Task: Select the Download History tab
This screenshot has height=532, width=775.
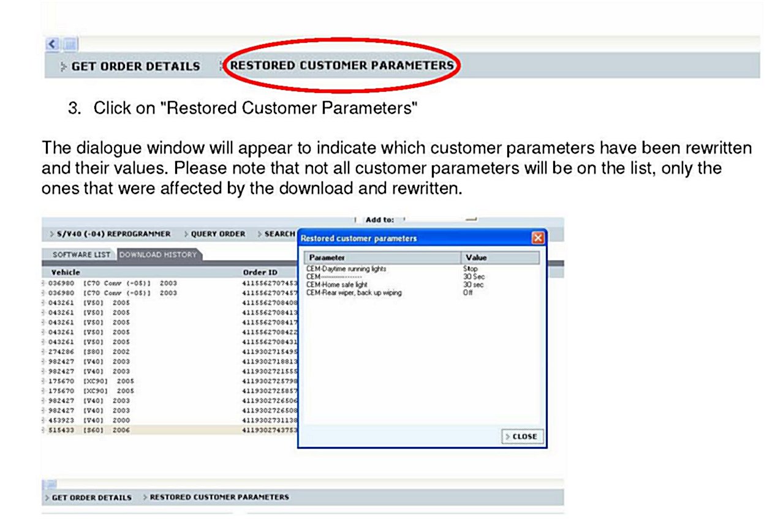Action: 158,255
